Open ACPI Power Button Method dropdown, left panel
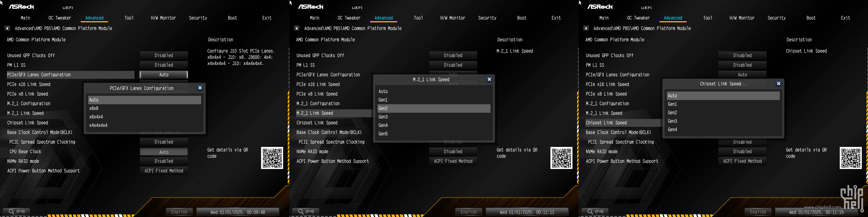 pos(164,171)
